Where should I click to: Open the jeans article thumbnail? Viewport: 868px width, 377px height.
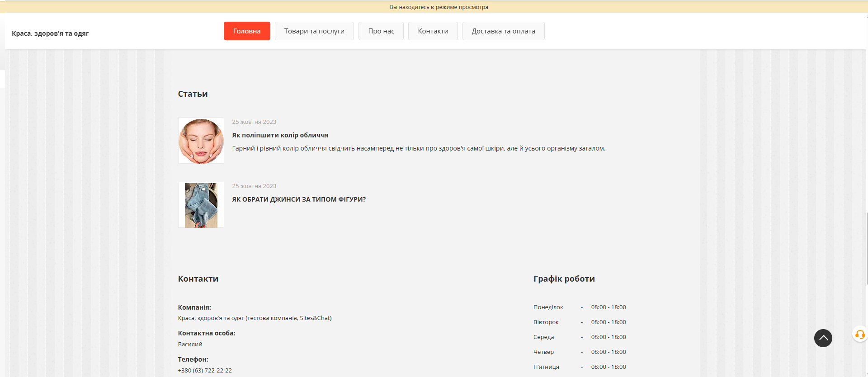tap(201, 205)
